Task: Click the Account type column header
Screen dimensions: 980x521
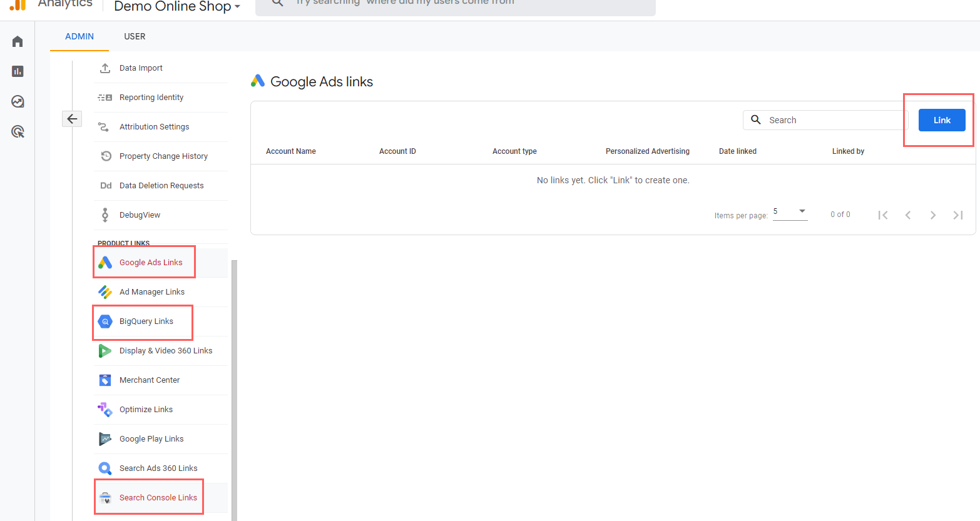Action: pos(514,151)
